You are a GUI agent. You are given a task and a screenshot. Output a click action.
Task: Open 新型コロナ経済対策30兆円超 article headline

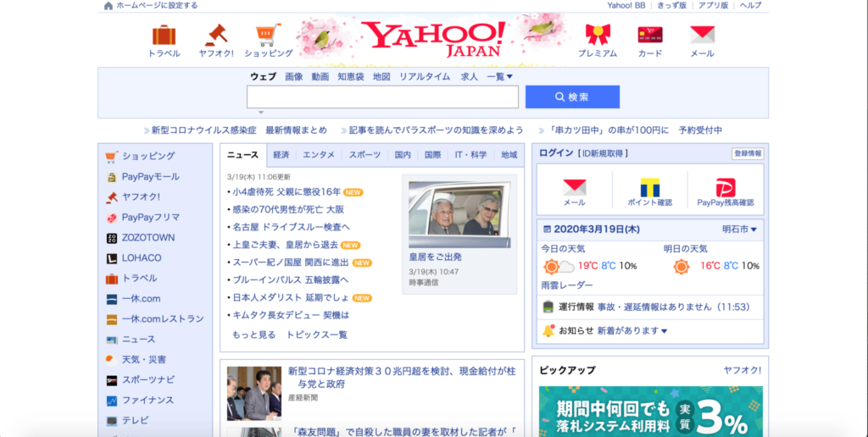(402, 377)
